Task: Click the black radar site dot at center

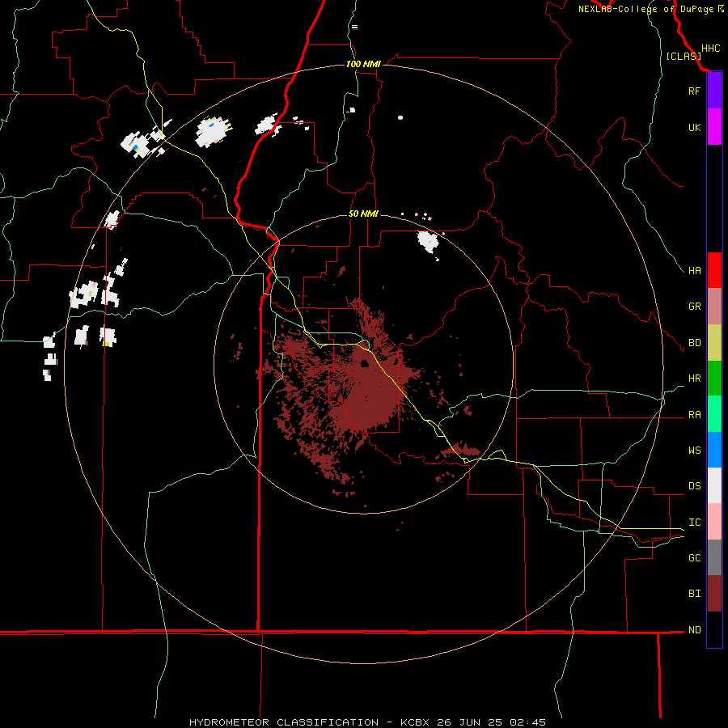Action: (365, 364)
